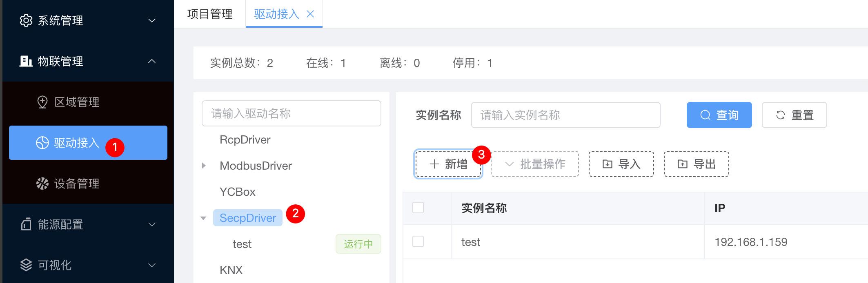Click the magnifier icon in 查询 button
This screenshot has width=868, height=283.
point(705,115)
